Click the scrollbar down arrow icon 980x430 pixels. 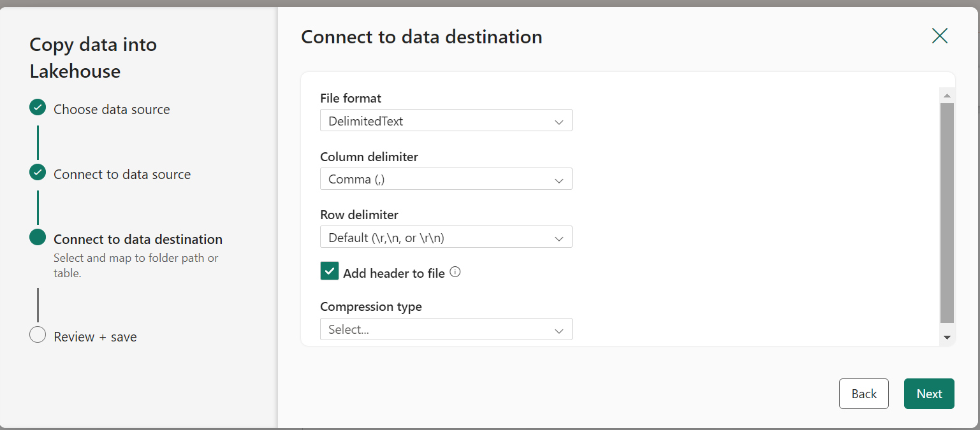[x=947, y=336]
